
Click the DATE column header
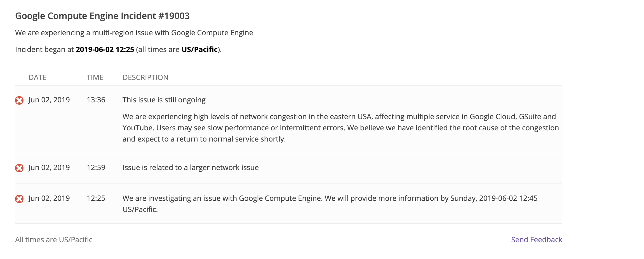[37, 77]
